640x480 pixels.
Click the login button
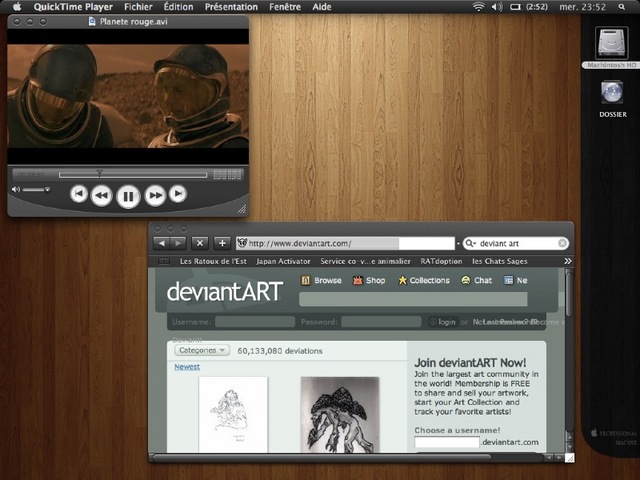[x=443, y=322]
